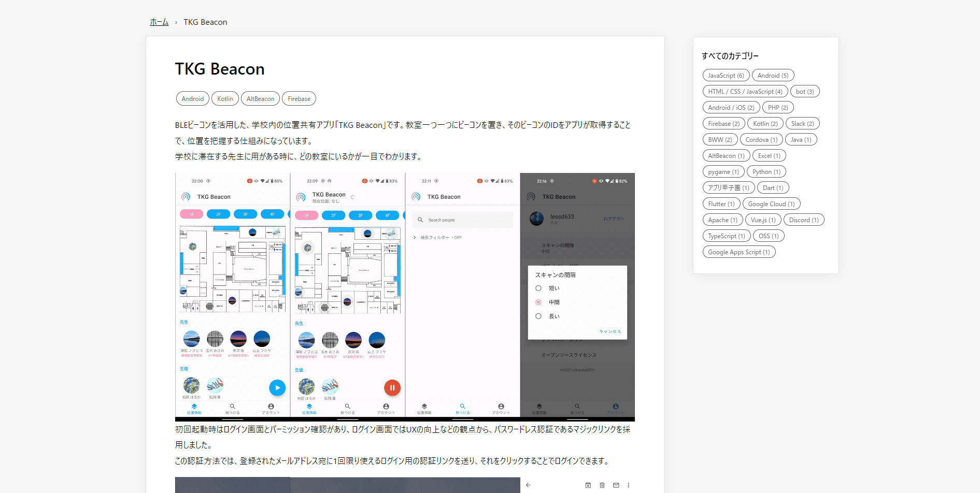This screenshot has width=980, height=493.
Task: Open the アプリ甲子園 (1) category
Action: (x=729, y=188)
